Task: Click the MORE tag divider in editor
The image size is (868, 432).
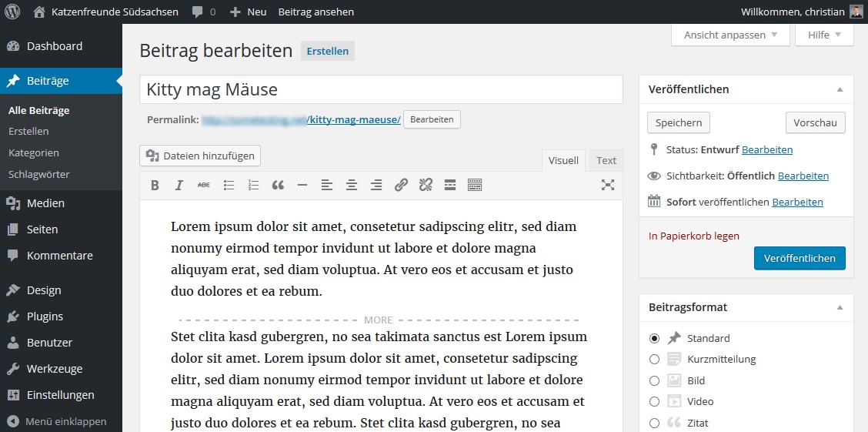Action: (x=379, y=320)
